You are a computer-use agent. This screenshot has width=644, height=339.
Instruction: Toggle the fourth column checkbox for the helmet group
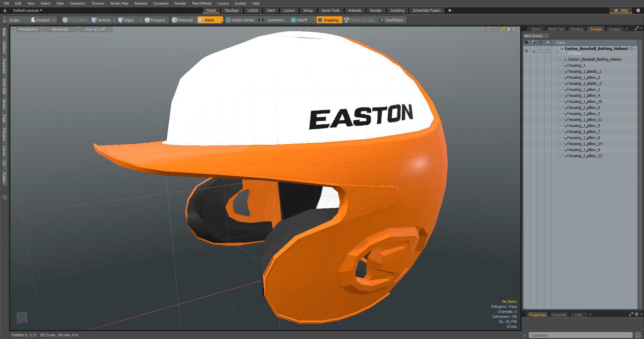(x=547, y=51)
